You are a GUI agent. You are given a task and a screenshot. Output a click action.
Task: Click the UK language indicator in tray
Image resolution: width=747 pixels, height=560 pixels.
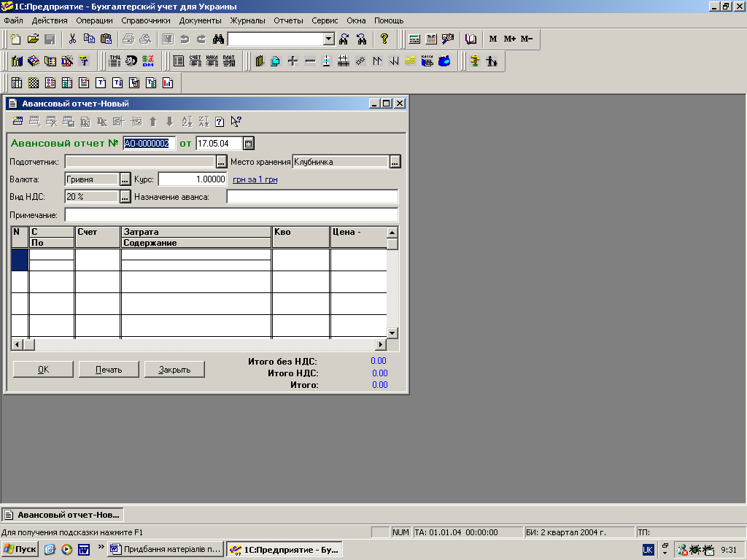648,550
